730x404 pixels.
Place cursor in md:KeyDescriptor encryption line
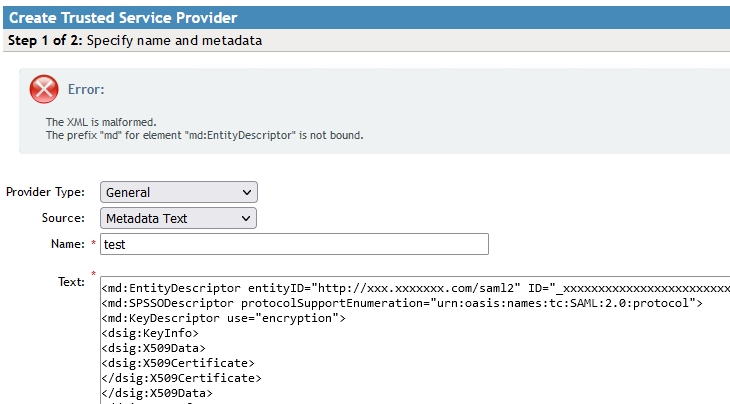[223, 318]
